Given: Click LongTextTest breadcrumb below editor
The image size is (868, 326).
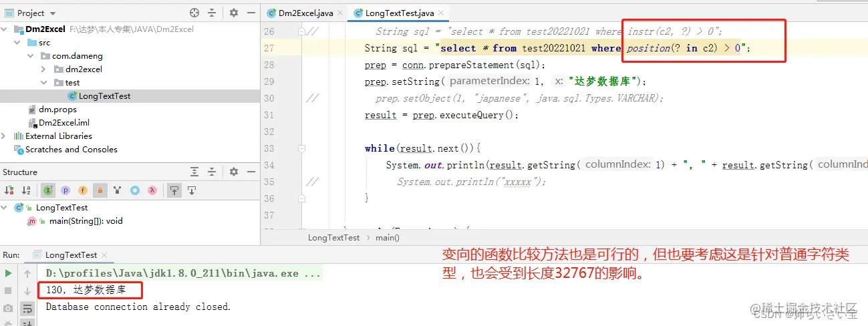Looking at the screenshot, I should pos(333,237).
